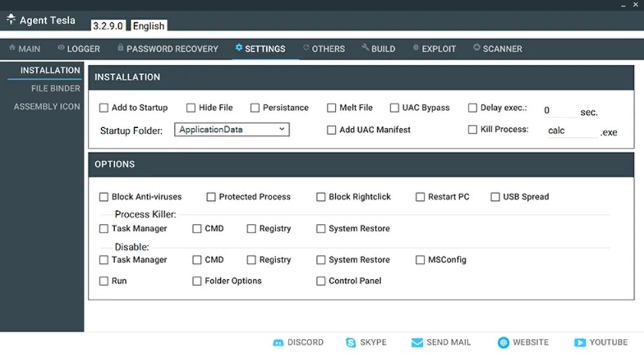Open the File Binder section in sidebar

click(x=56, y=88)
